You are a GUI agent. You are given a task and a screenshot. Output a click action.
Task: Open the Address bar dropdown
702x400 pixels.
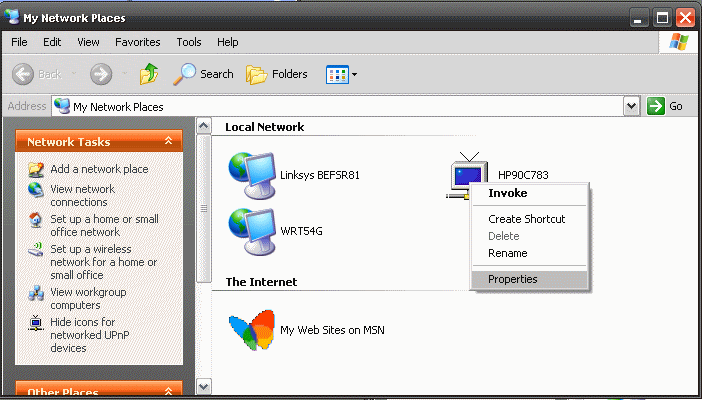pos(631,107)
